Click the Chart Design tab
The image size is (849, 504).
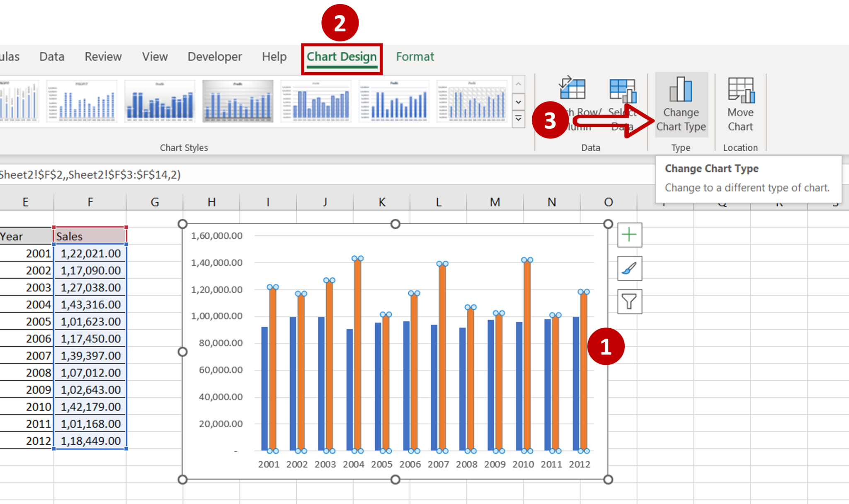pos(340,56)
